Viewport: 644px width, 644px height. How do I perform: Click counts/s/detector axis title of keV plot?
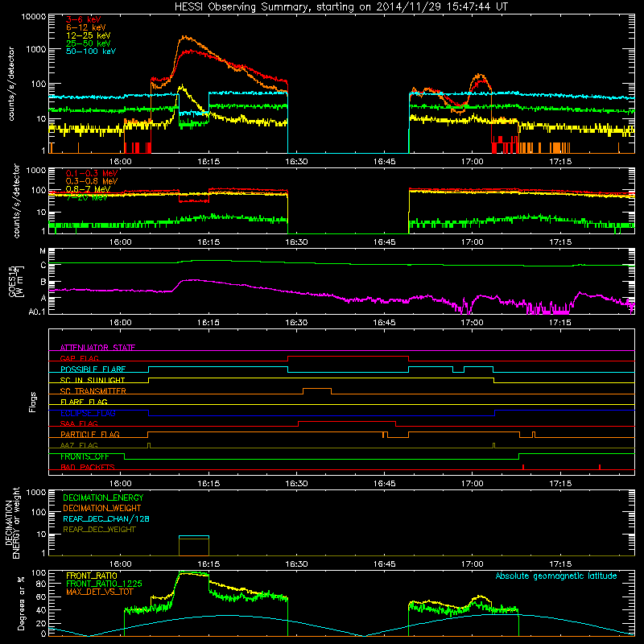click(x=11, y=84)
